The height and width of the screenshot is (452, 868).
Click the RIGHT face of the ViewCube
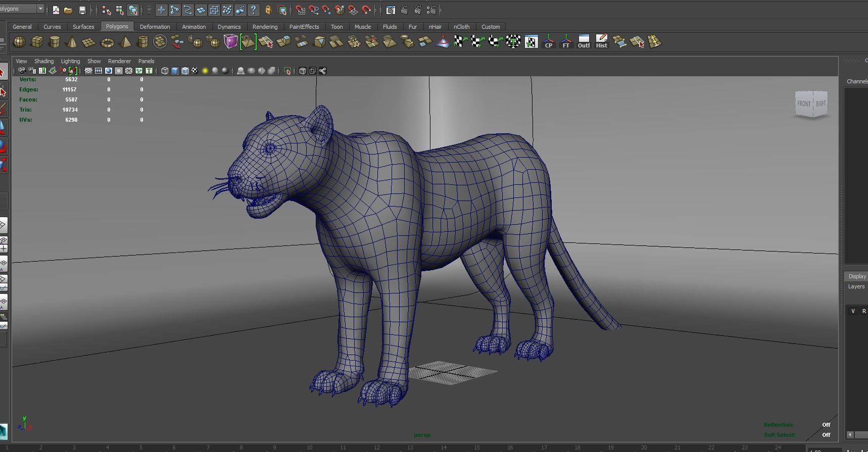[x=821, y=104]
